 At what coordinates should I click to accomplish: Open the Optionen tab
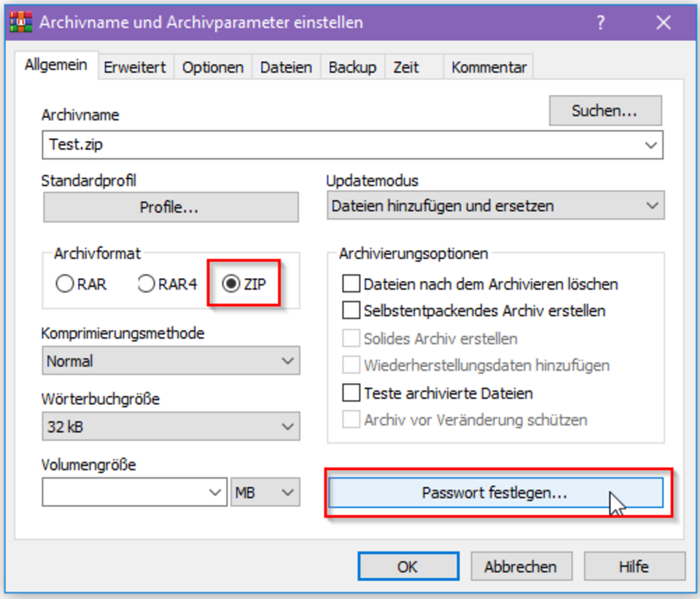pyautogui.click(x=213, y=67)
